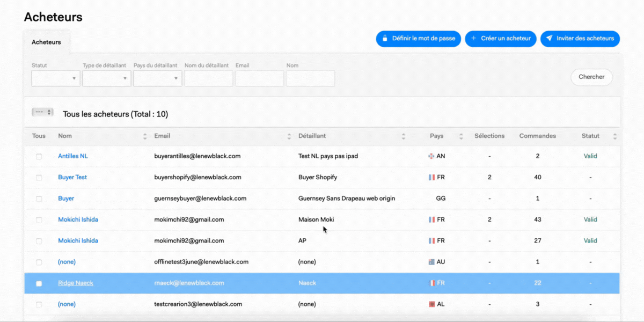Click the Valid status in Antilles NL row
The image size is (644, 322).
(x=590, y=156)
